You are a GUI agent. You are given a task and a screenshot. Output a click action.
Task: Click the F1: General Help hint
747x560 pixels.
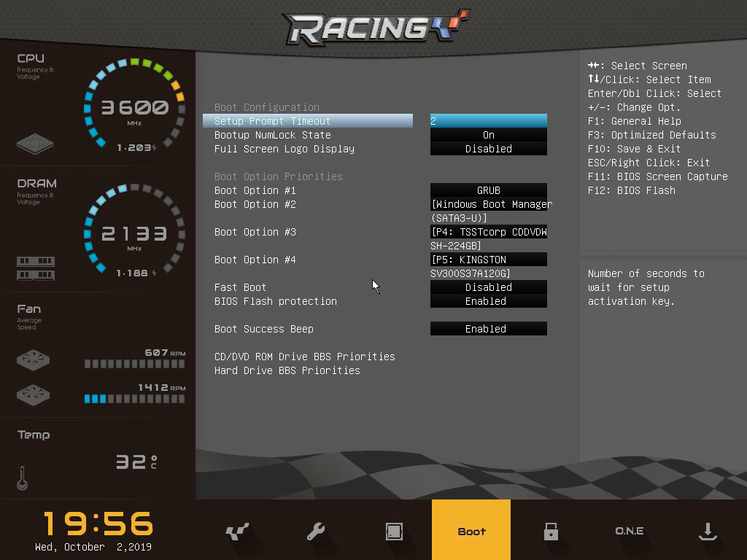coord(634,121)
